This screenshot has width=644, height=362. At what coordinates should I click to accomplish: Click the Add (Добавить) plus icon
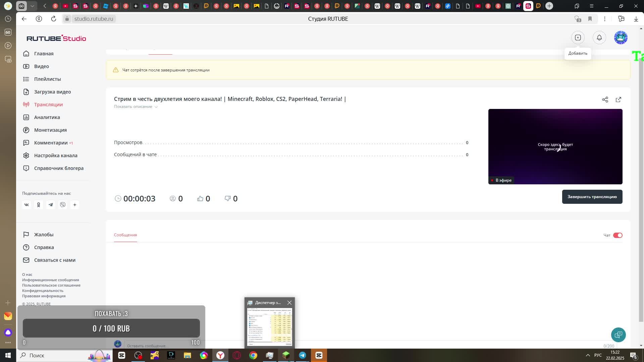578,38
